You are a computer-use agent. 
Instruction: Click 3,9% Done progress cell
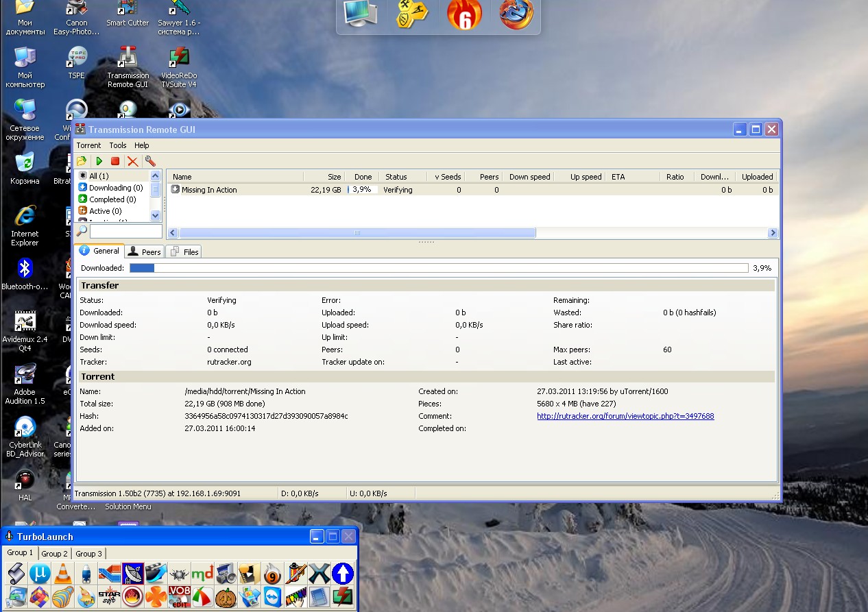pos(362,190)
